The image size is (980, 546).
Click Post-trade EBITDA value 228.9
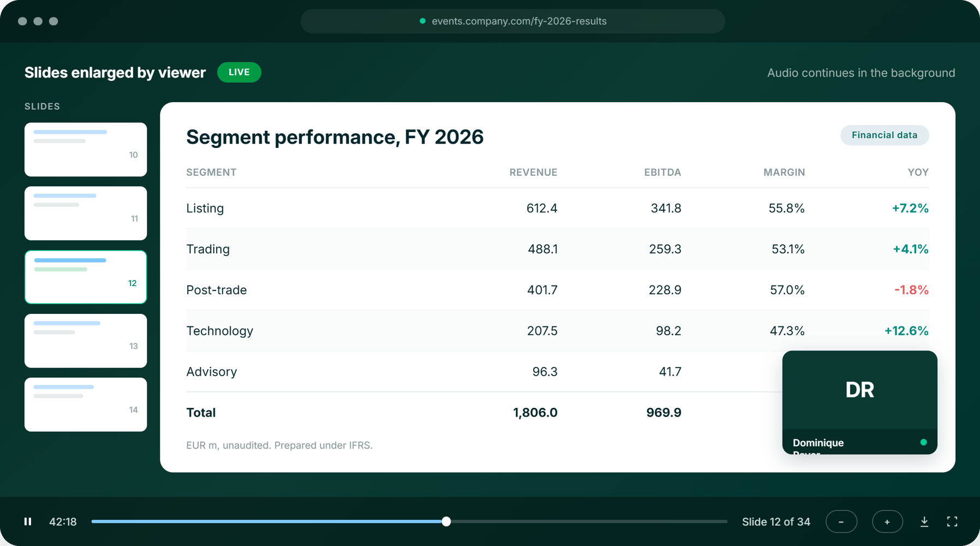tap(665, 290)
